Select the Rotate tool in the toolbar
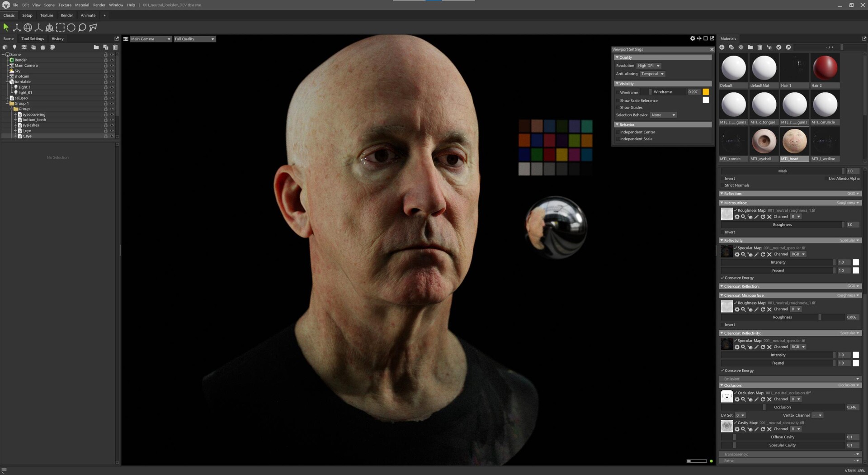Screen dimensions: 868x475 [28, 27]
